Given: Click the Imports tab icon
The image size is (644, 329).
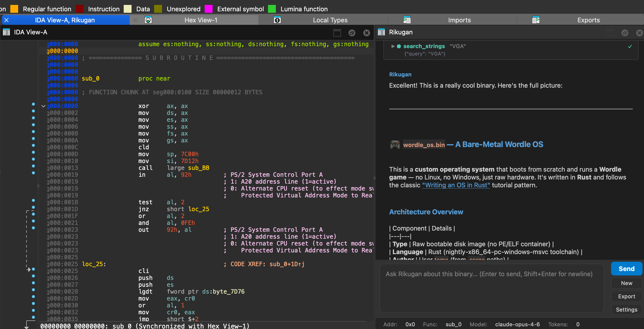Looking at the screenshot, I should tap(407, 20).
